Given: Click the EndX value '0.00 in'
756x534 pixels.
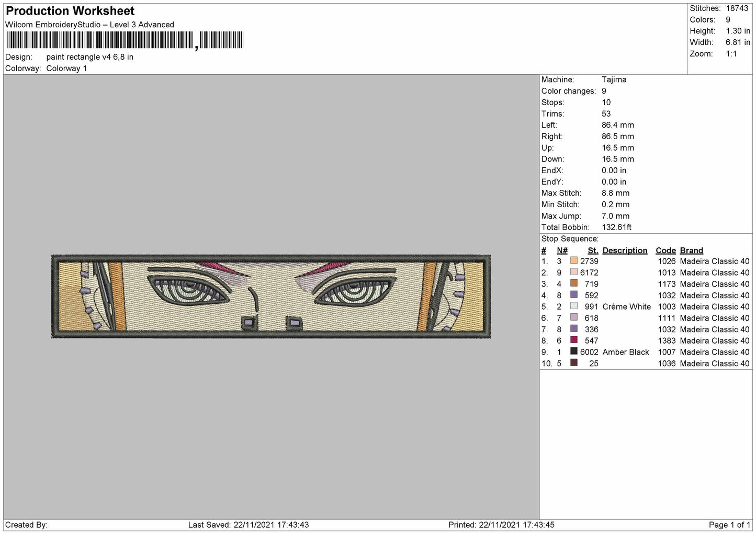Looking at the screenshot, I should pyautogui.click(x=614, y=171).
